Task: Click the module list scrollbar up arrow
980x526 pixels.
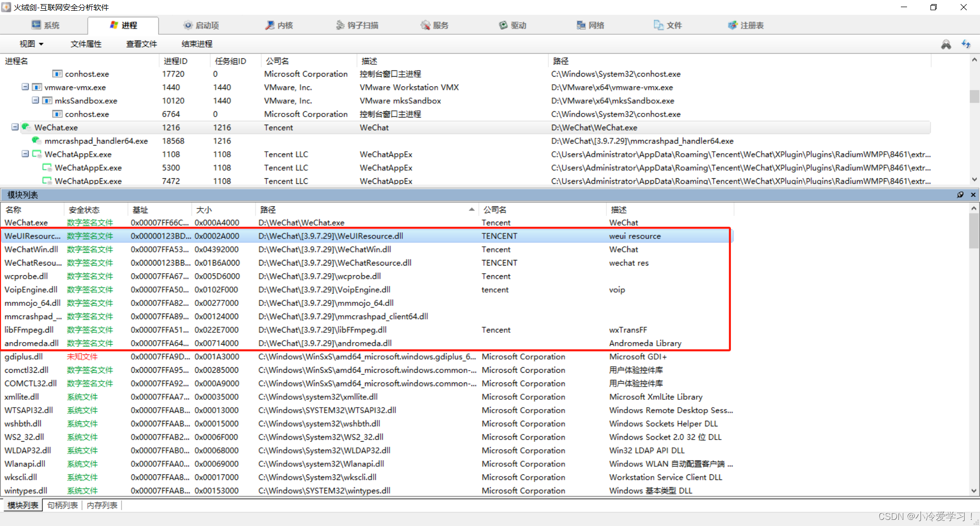Action: [x=974, y=208]
